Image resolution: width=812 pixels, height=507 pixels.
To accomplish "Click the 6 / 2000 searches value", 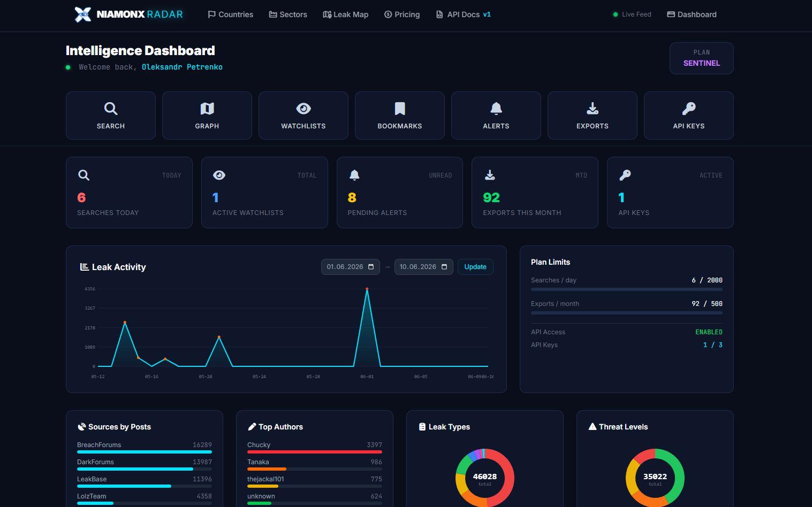I will click(x=707, y=280).
